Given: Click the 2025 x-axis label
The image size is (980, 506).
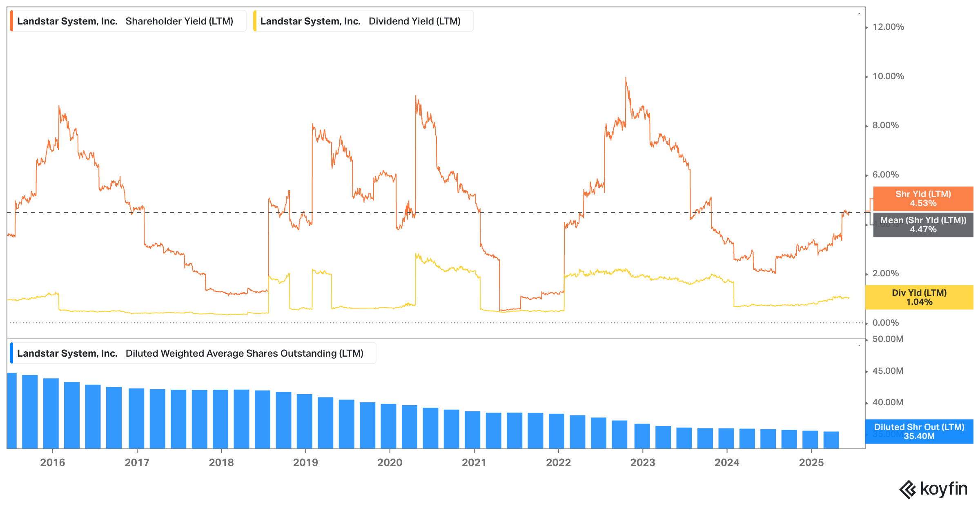Looking at the screenshot, I should pos(811,462).
